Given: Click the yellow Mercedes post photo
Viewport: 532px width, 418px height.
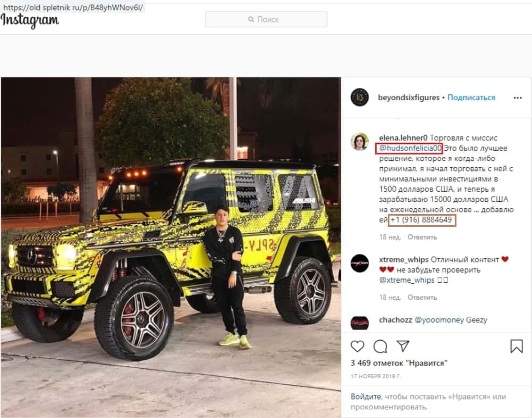Looking at the screenshot, I should [x=171, y=247].
